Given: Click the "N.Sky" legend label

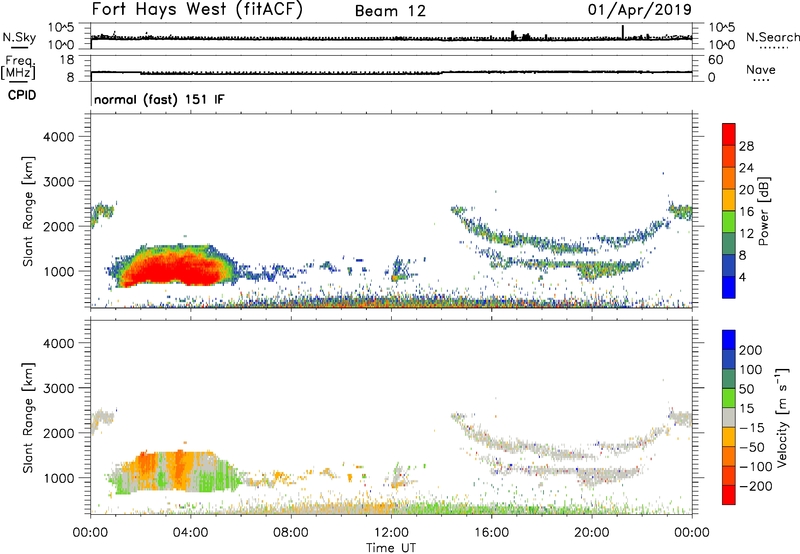Looking at the screenshot, I should pyautogui.click(x=19, y=37).
